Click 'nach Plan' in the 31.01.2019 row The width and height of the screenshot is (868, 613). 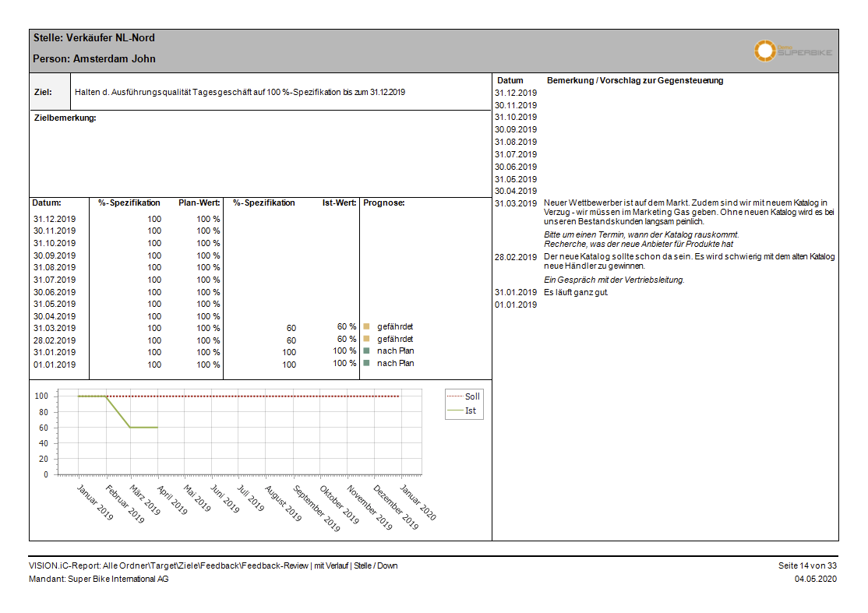pyautogui.click(x=396, y=351)
